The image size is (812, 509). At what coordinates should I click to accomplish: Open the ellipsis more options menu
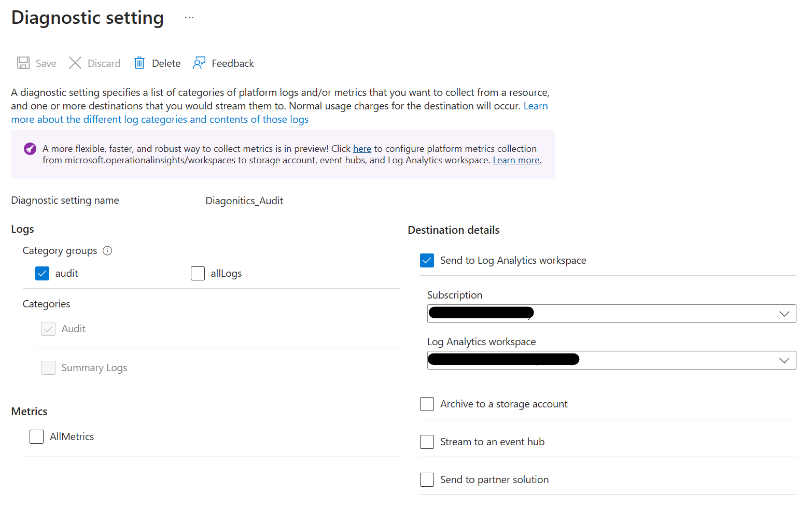[189, 18]
